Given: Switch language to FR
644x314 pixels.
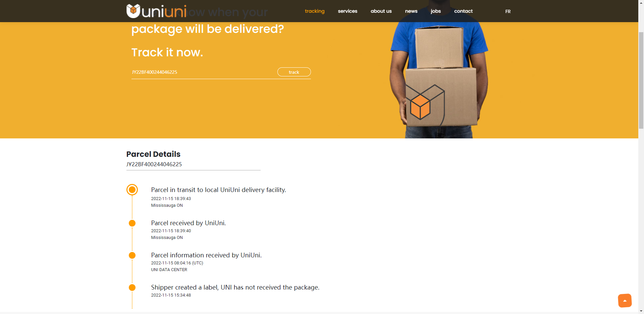Looking at the screenshot, I should (508, 11).
